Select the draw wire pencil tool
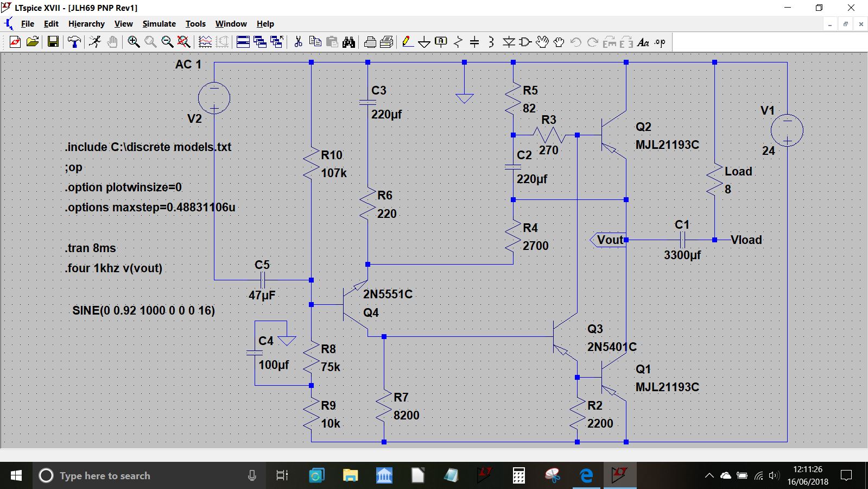 pos(408,42)
